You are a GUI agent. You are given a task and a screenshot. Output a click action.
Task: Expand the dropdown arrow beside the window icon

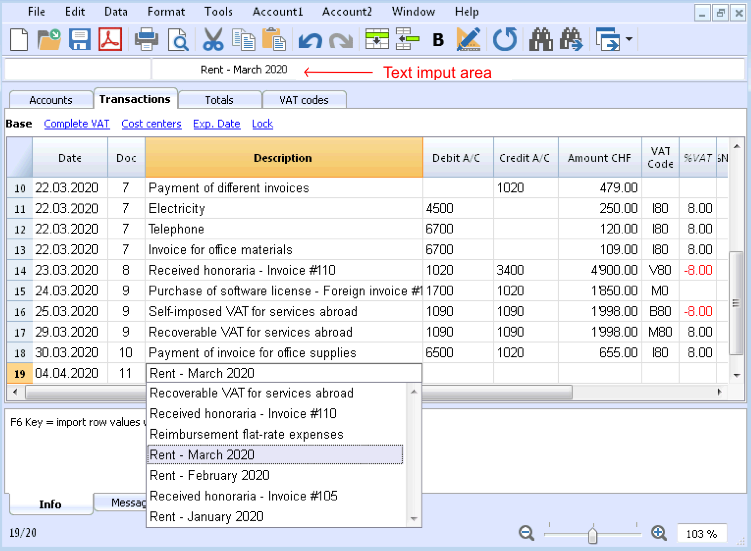coord(629,39)
